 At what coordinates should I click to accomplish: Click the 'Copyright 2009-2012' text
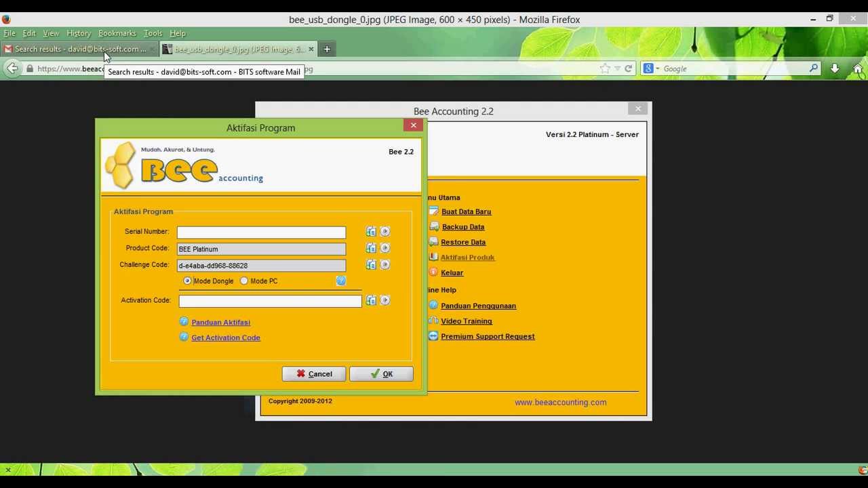tap(300, 401)
